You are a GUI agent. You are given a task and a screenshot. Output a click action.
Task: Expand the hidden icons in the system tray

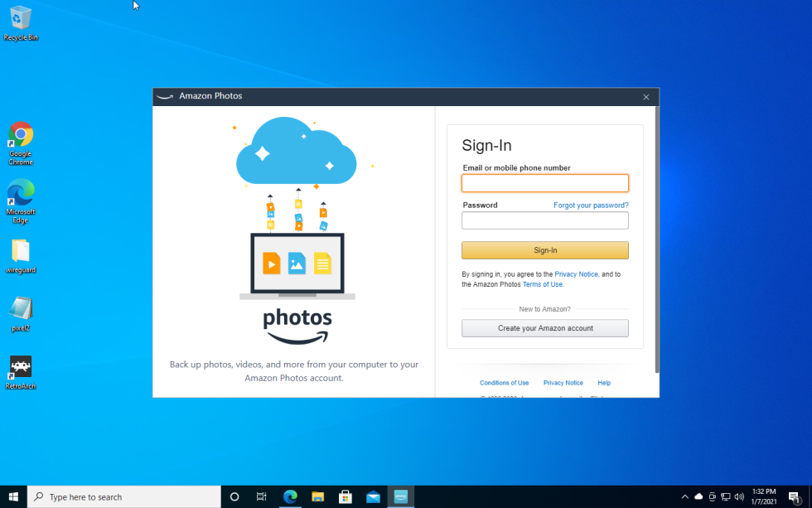685,496
